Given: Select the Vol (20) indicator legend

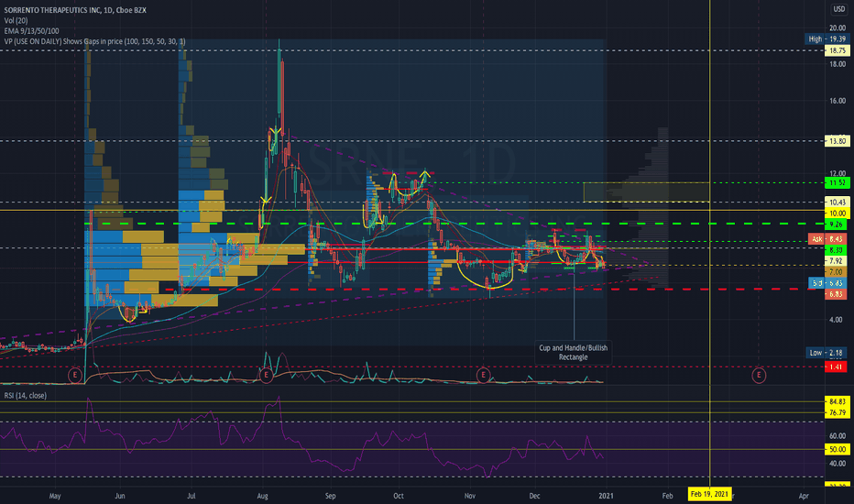Looking at the screenshot, I should 16,20.
